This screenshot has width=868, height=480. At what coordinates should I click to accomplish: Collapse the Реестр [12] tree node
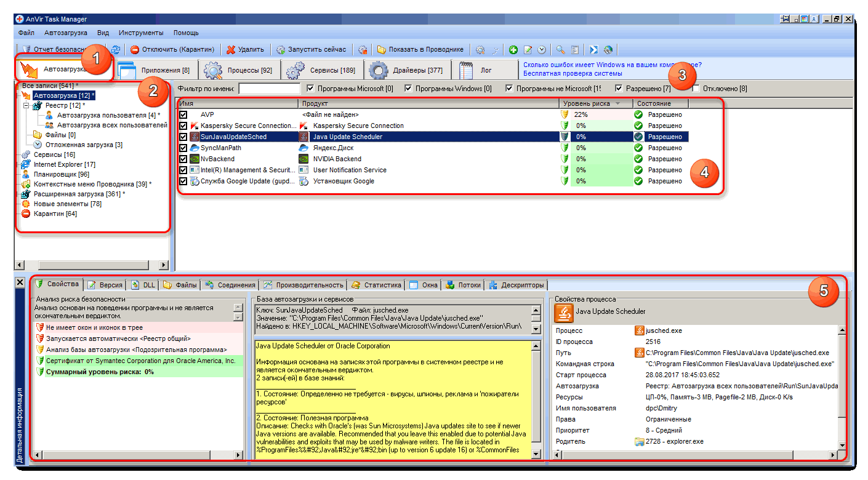pyautogui.click(x=26, y=106)
